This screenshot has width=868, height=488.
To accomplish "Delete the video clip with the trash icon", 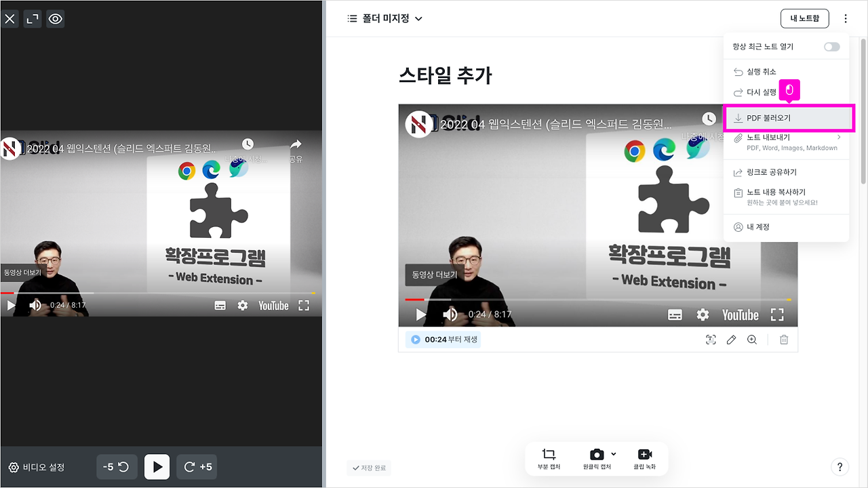I will pyautogui.click(x=784, y=340).
